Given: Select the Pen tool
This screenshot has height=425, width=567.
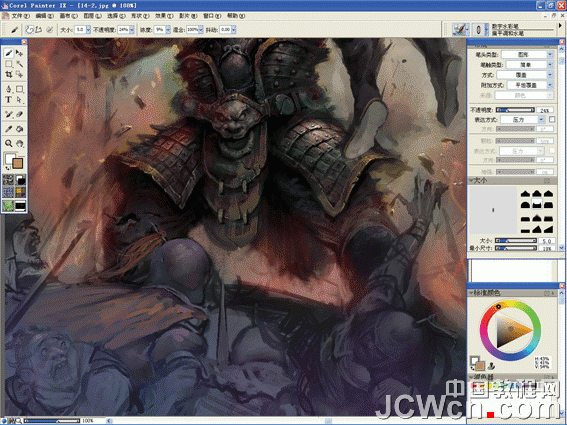Looking at the screenshot, I should (9, 89).
